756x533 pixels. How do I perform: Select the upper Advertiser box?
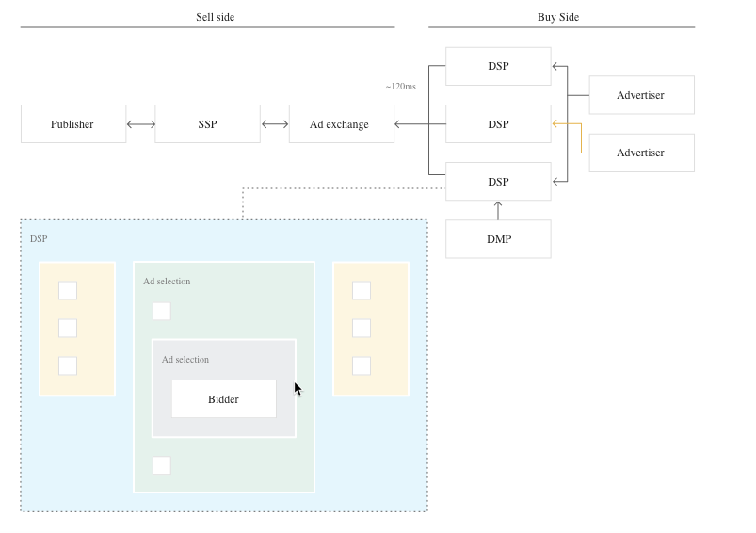[x=642, y=95]
